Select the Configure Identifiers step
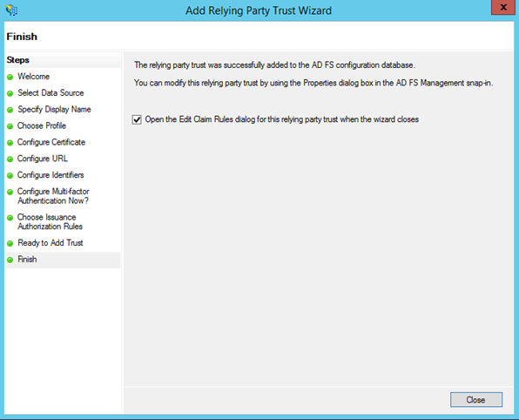The width and height of the screenshot is (519, 420). (51, 175)
